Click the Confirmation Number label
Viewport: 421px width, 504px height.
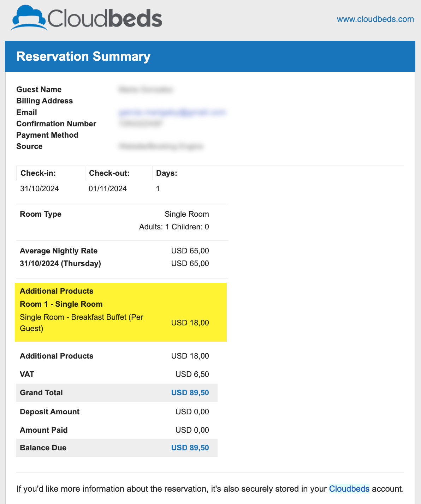click(x=56, y=124)
